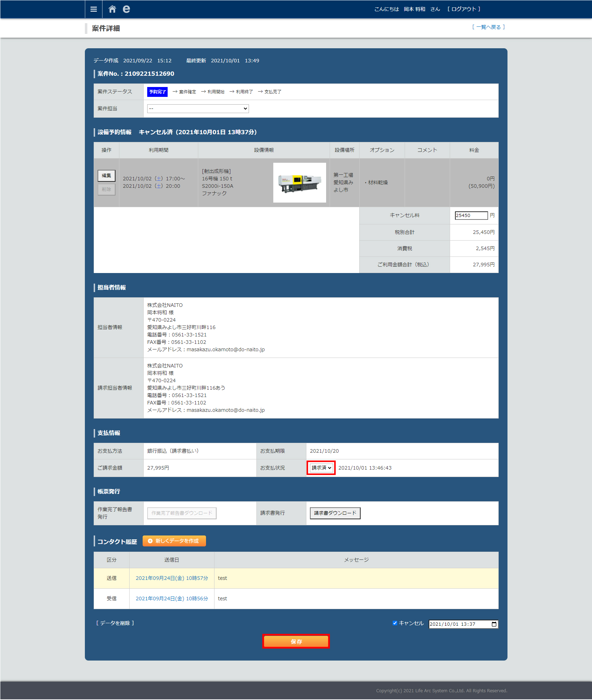Click calendar icon in cancel date field

[494, 624]
